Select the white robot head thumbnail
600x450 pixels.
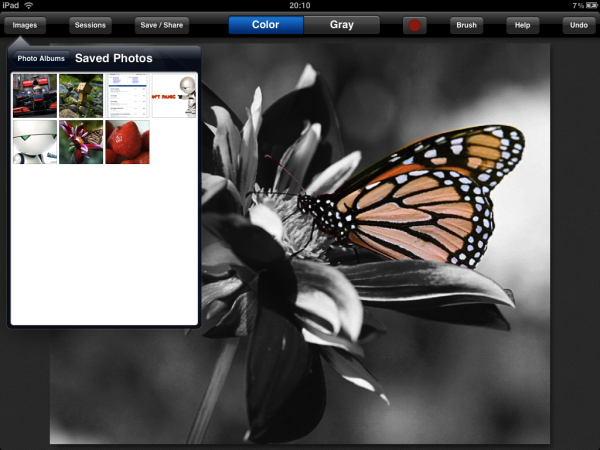tap(34, 142)
